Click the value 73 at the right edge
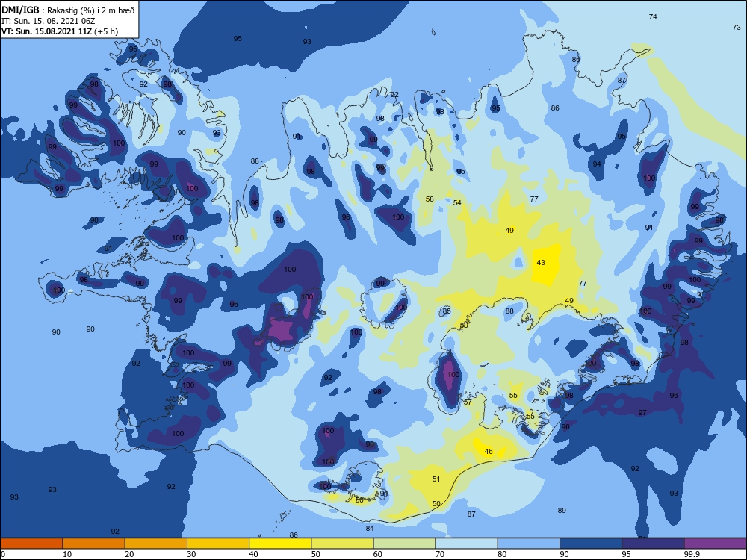The image size is (747, 560). click(737, 28)
